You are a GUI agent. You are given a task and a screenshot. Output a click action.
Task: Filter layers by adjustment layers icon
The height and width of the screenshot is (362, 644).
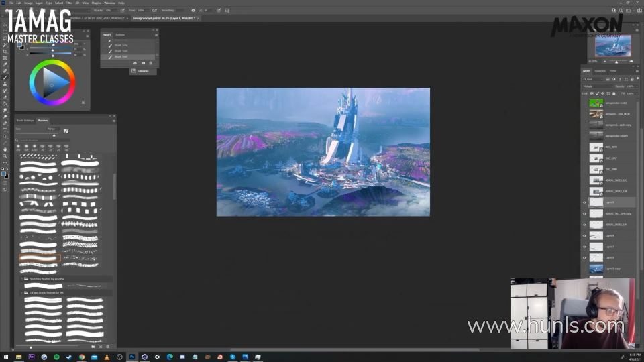(x=614, y=79)
